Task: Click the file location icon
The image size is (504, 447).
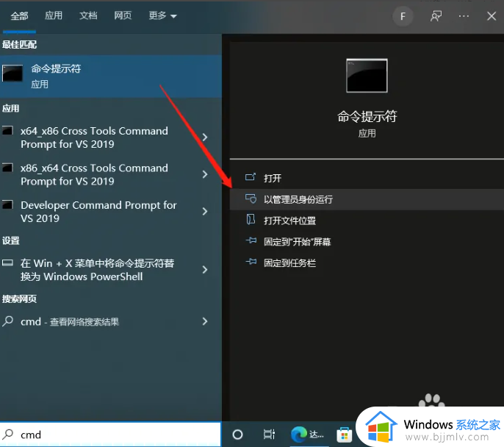Action: pyautogui.click(x=251, y=220)
